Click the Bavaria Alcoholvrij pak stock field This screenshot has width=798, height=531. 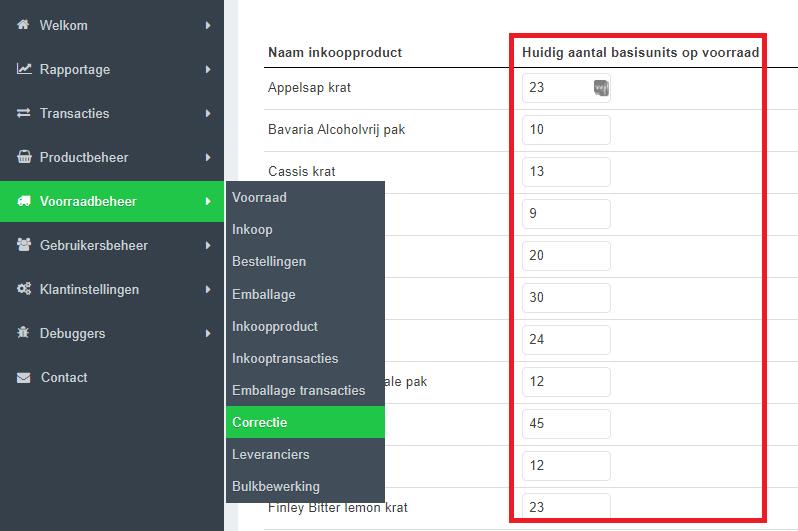pyautogui.click(x=565, y=130)
